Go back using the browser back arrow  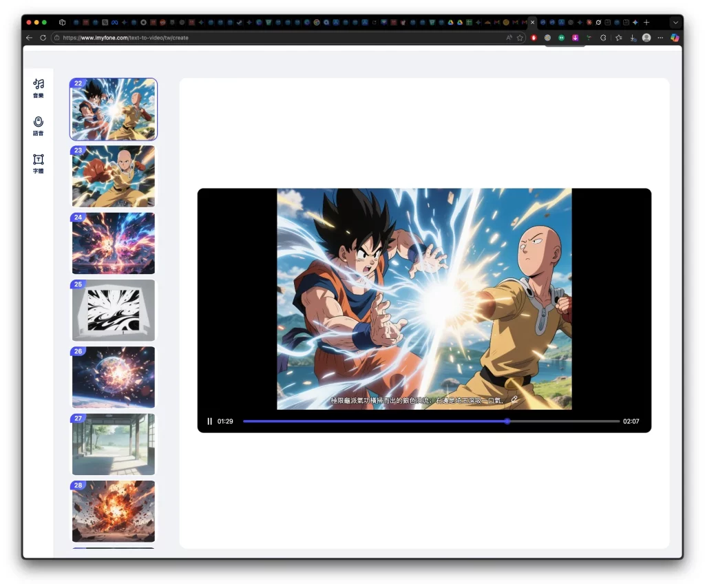(29, 38)
